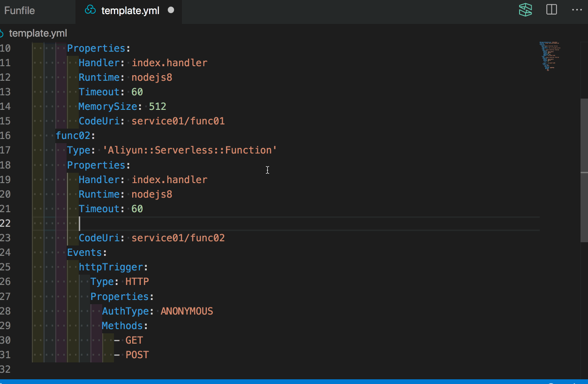The height and width of the screenshot is (384, 588).
Task: Click the template.yml breadcrumb
Action: coord(38,33)
